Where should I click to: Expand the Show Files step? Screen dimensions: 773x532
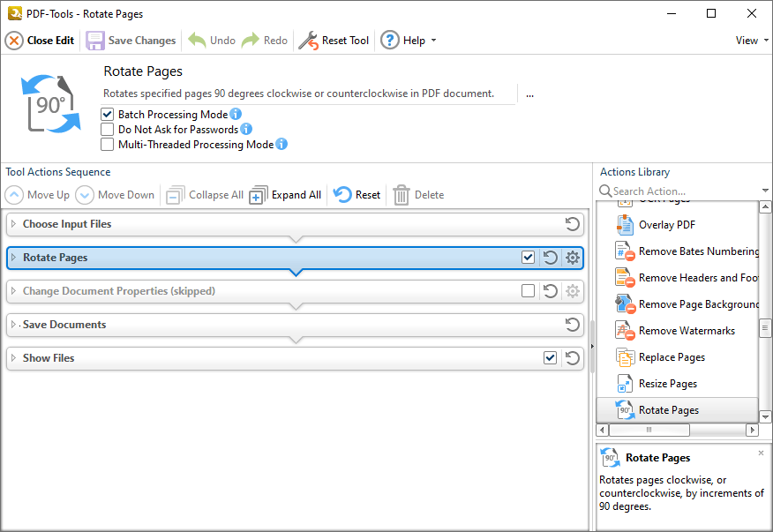click(14, 358)
